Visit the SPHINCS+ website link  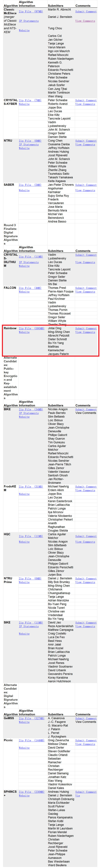coord(24,796)
